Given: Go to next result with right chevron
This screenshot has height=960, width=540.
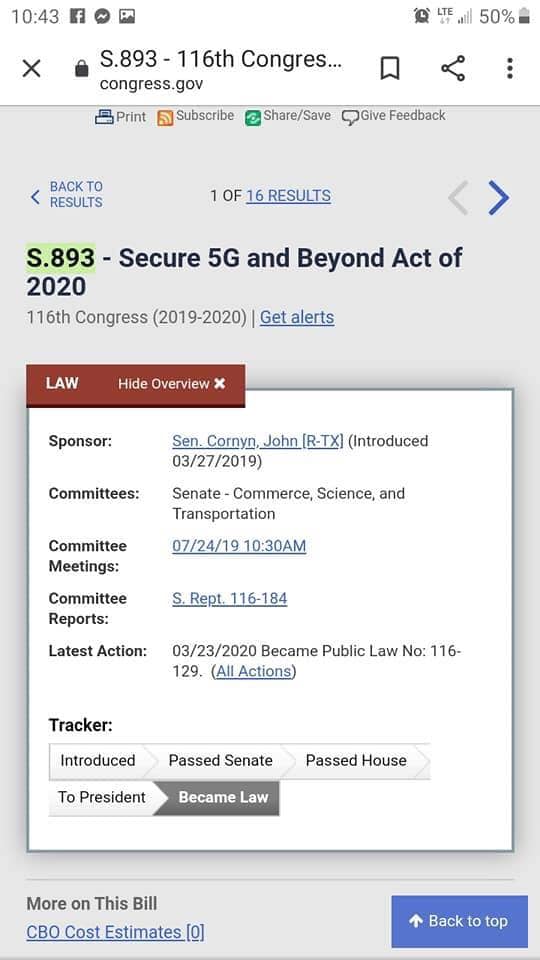Looking at the screenshot, I should (499, 197).
